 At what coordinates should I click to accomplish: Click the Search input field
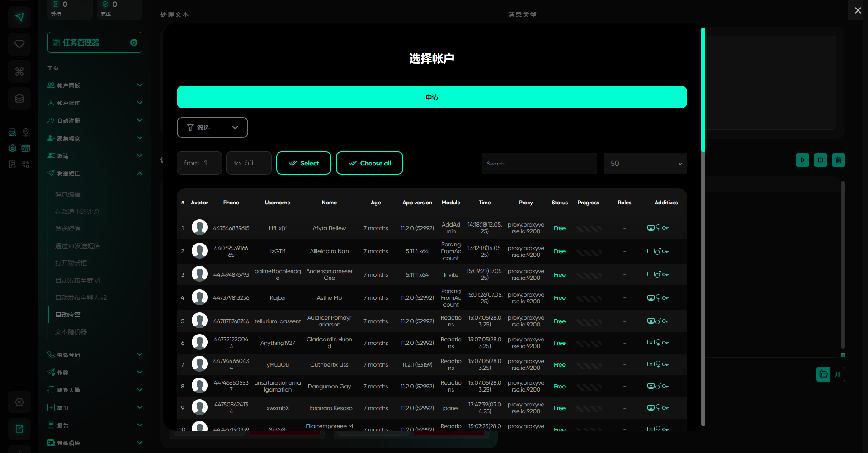[539, 163]
